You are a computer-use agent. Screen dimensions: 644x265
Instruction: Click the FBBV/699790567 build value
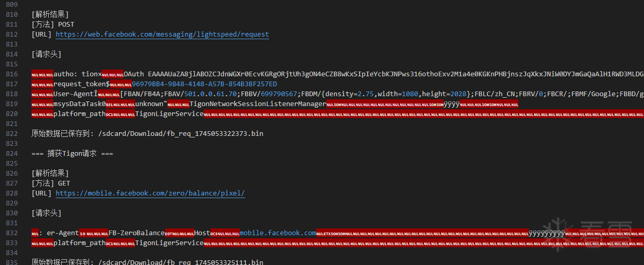[270, 94]
